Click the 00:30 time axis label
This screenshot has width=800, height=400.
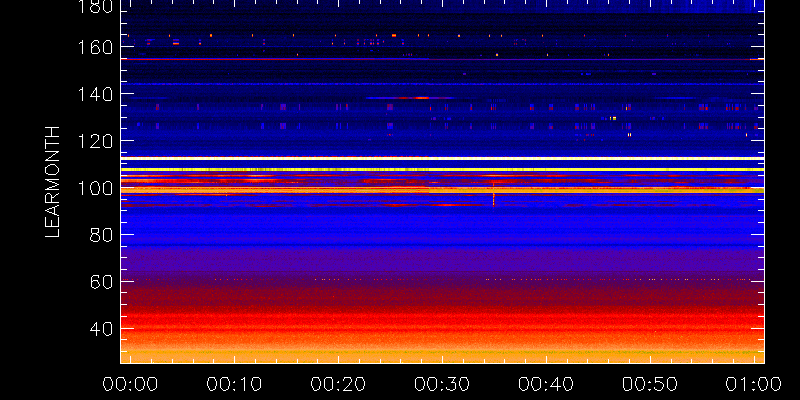tap(442, 384)
